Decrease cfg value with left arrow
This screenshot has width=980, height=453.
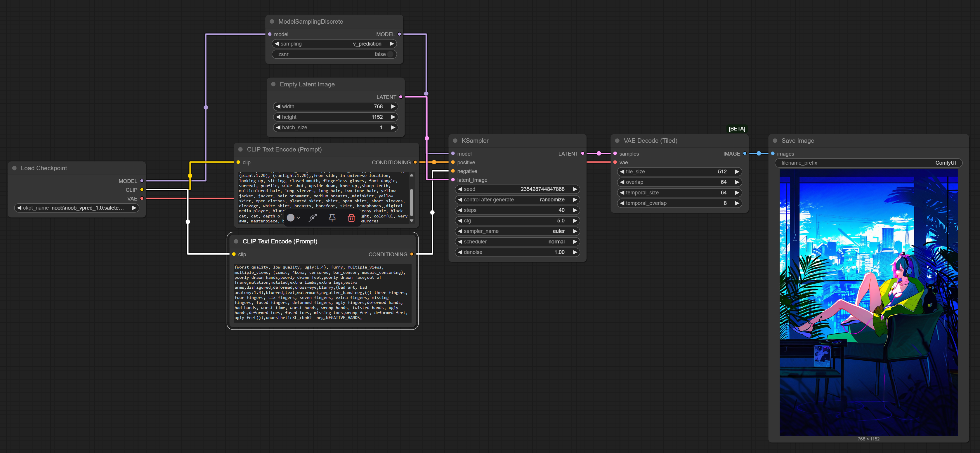coord(460,220)
